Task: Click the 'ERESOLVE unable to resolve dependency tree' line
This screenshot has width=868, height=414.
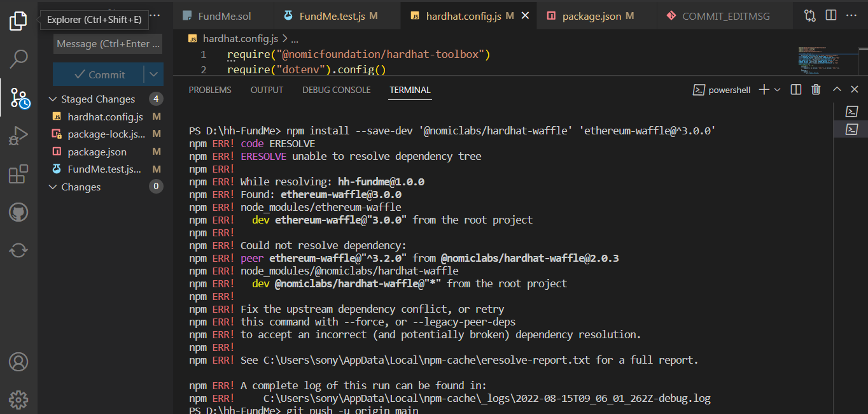Action: 361,156
